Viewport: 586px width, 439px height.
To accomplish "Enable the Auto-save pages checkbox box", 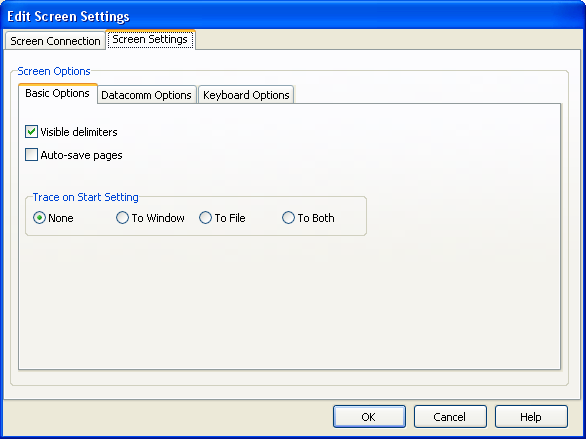I will 31,155.
